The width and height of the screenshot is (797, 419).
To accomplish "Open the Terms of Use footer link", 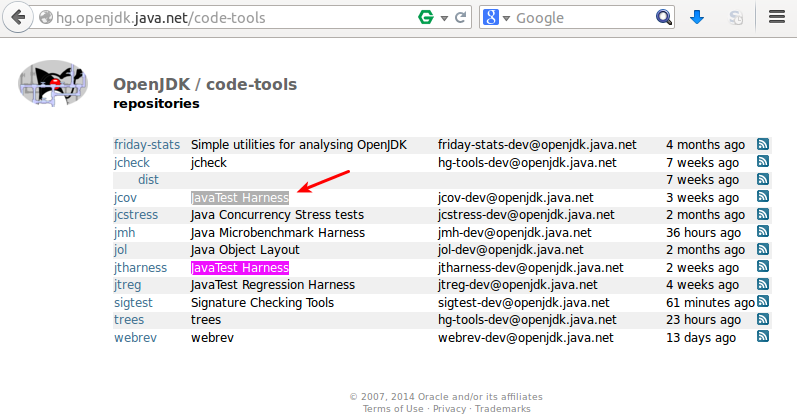I will [x=392, y=409].
